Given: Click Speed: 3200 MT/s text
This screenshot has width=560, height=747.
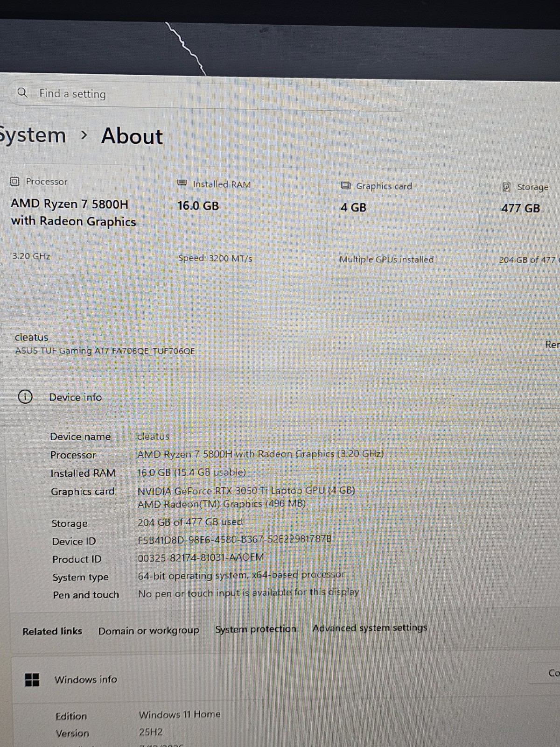Looking at the screenshot, I should tap(215, 258).
